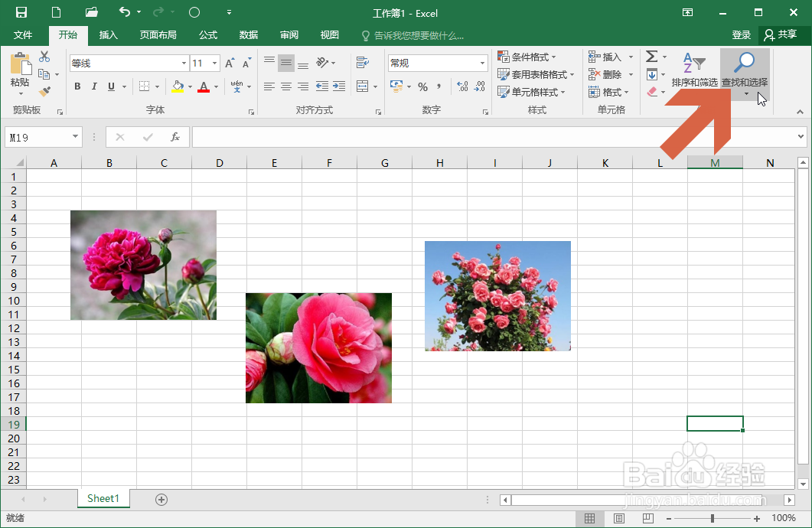Image resolution: width=812 pixels, height=528 pixels.
Task: Increase indent in alignment group
Action: [x=339, y=86]
